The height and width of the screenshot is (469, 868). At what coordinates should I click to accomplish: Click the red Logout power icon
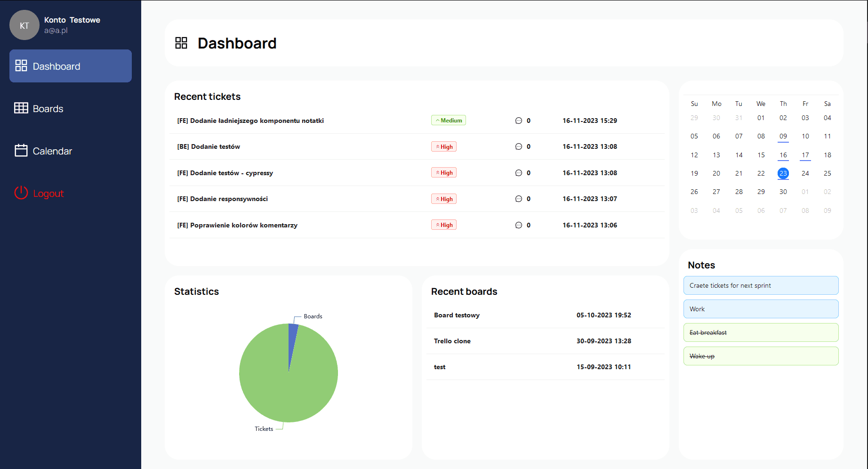(21, 193)
